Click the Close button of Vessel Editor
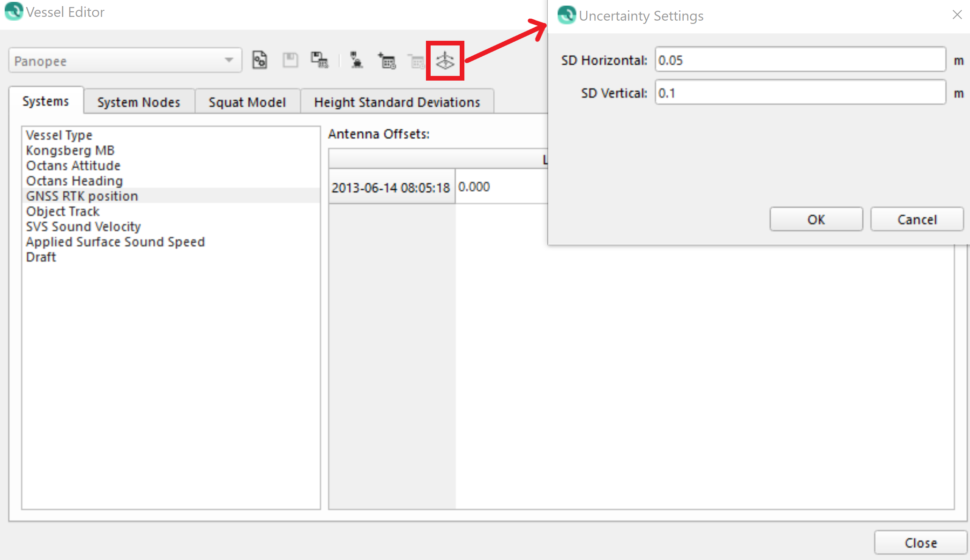The image size is (970, 560). coord(920,543)
